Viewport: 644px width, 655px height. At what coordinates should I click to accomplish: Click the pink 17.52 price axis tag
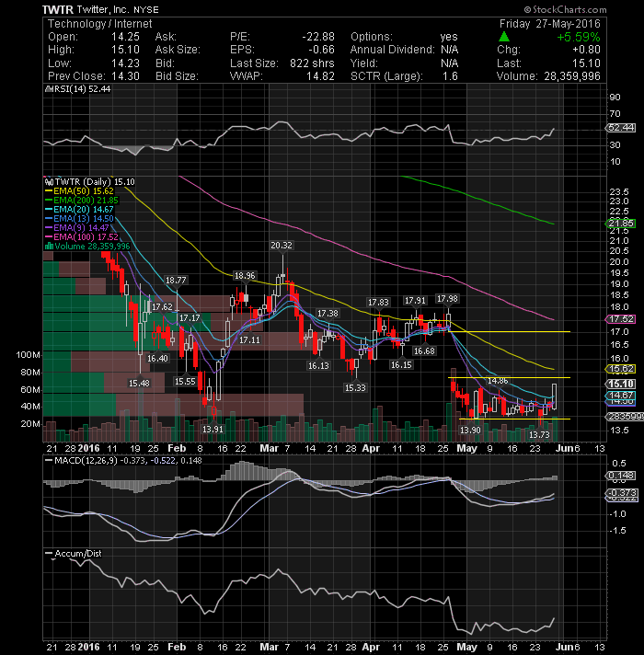coord(621,319)
